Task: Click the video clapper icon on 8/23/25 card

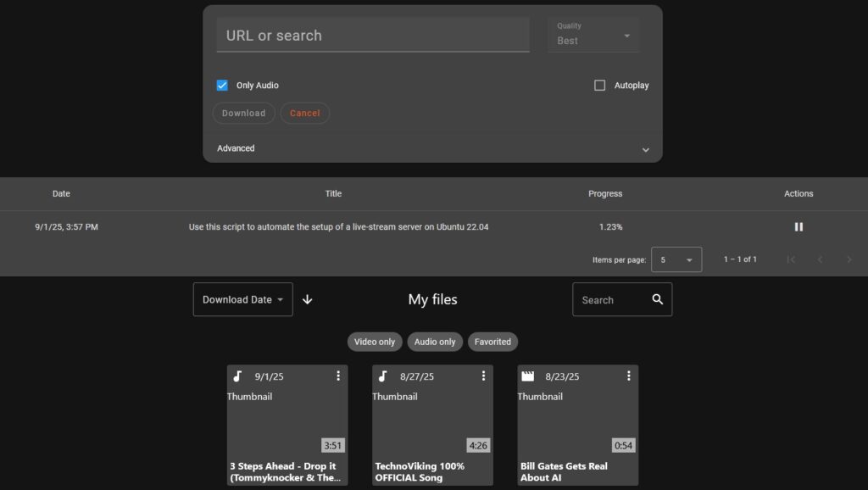Action: point(528,376)
